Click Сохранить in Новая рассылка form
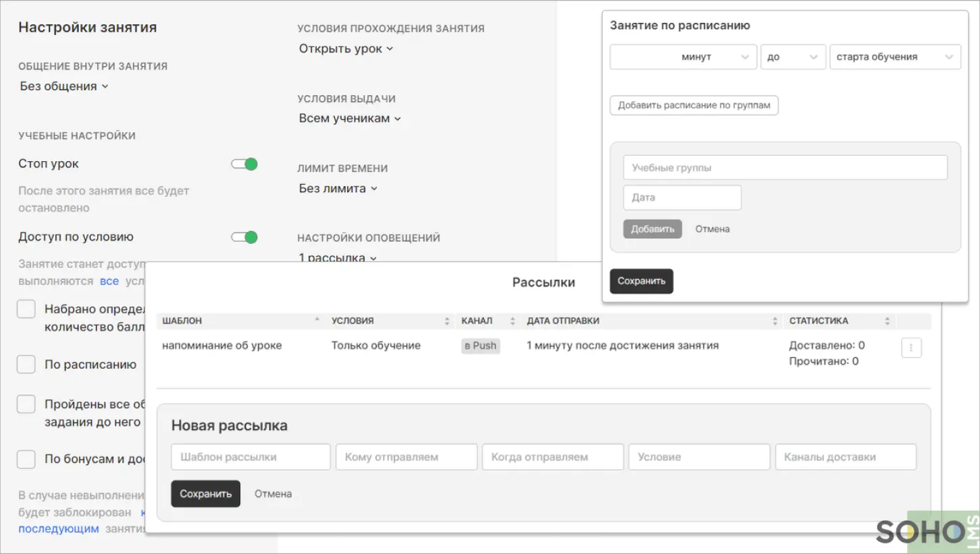 click(206, 493)
